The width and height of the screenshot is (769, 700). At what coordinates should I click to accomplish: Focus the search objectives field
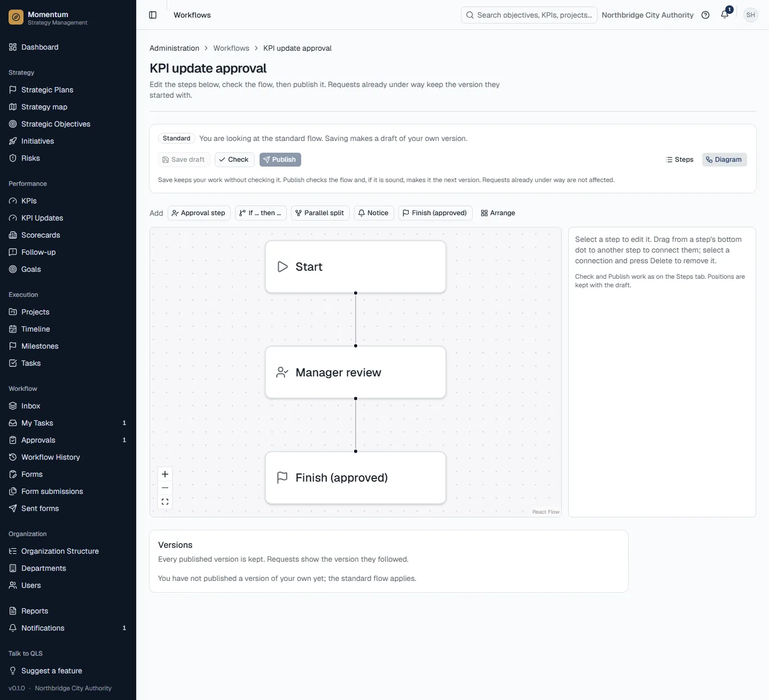[x=529, y=15]
